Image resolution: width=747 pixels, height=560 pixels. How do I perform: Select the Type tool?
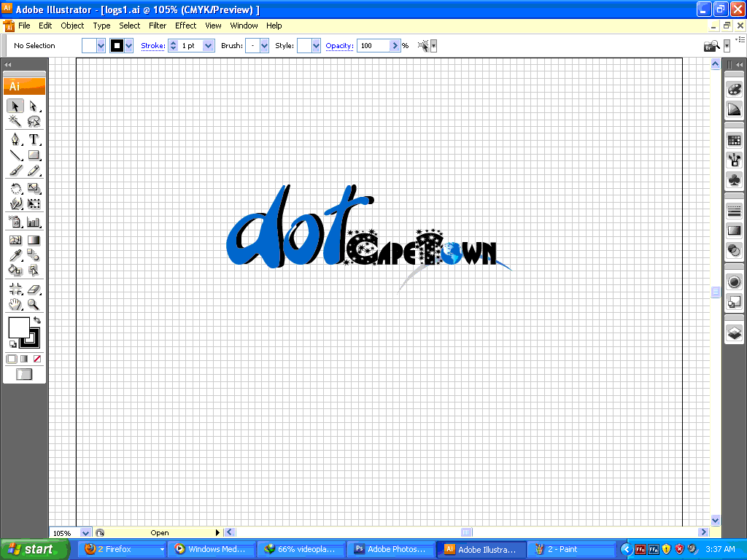point(34,139)
